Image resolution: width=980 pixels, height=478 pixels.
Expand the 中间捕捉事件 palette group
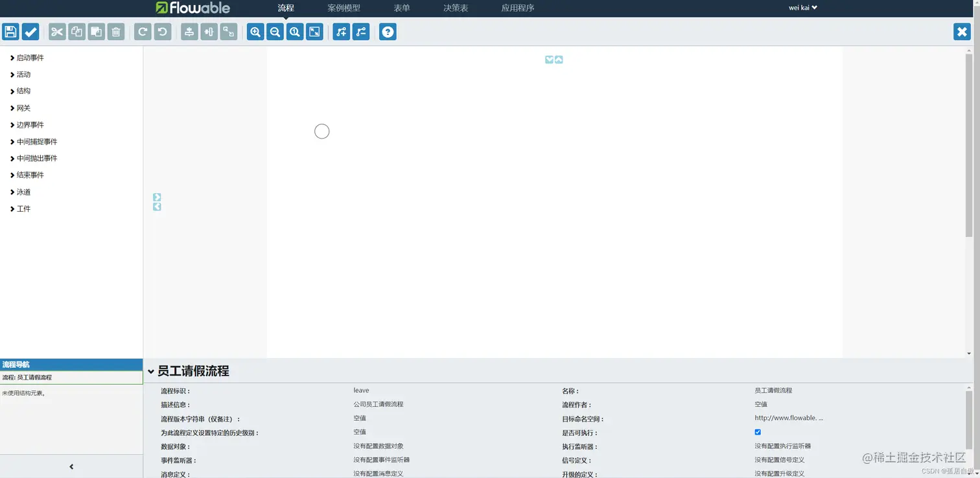click(x=34, y=142)
